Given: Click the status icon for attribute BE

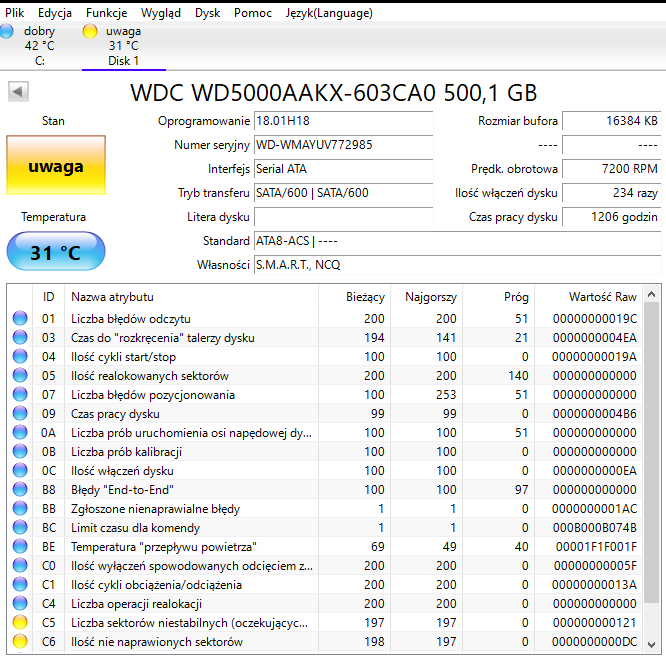Looking at the screenshot, I should (x=20, y=546).
